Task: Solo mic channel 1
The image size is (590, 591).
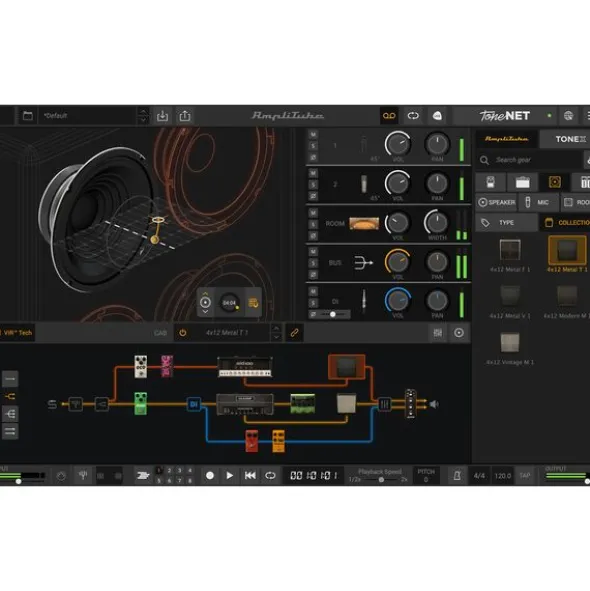Action: [x=313, y=146]
